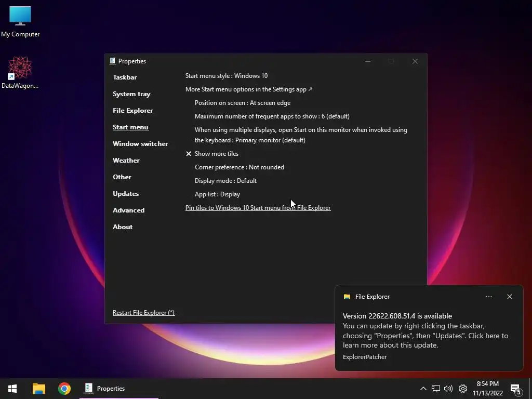Click the folder icon in the notification header
532x399 pixels.
(347, 297)
